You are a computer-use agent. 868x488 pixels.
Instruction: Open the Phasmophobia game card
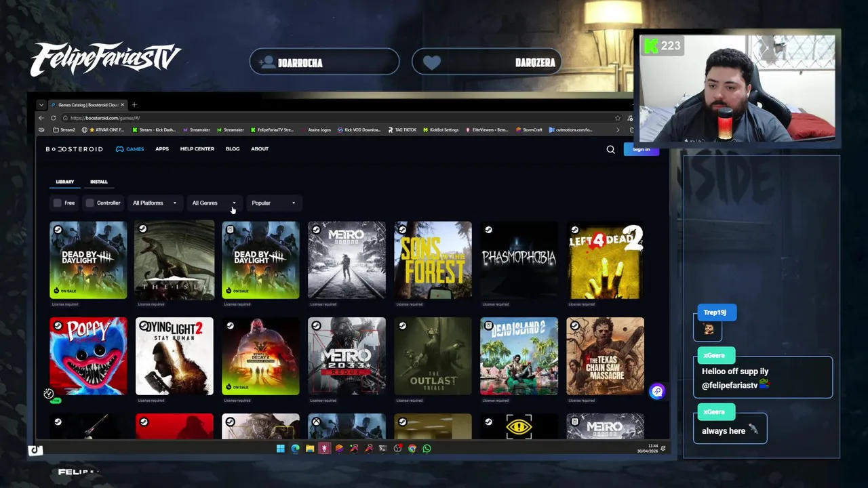(x=519, y=260)
